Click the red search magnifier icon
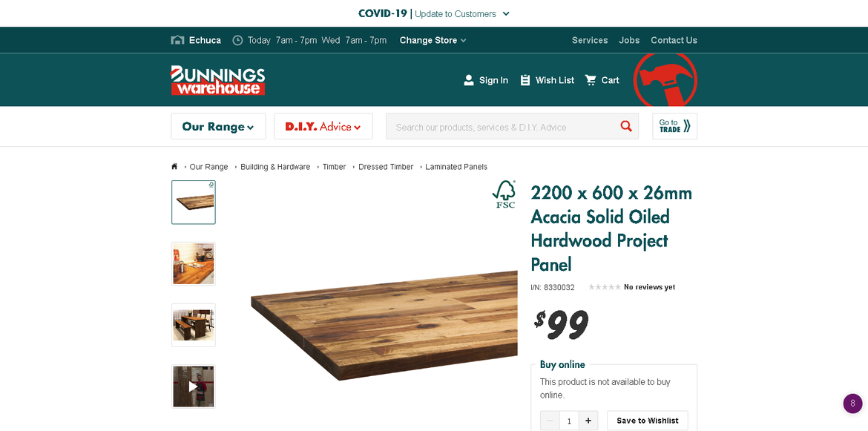Image resolution: width=868 pixels, height=431 pixels. point(626,126)
